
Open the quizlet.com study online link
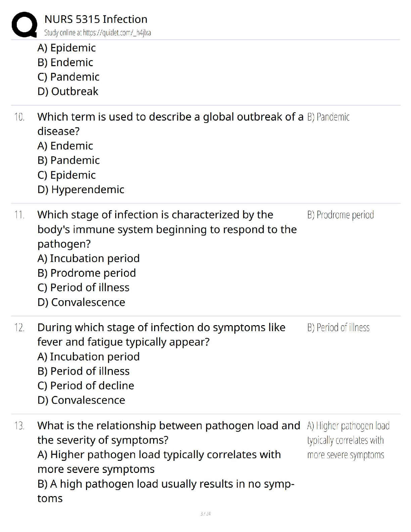coord(97,33)
